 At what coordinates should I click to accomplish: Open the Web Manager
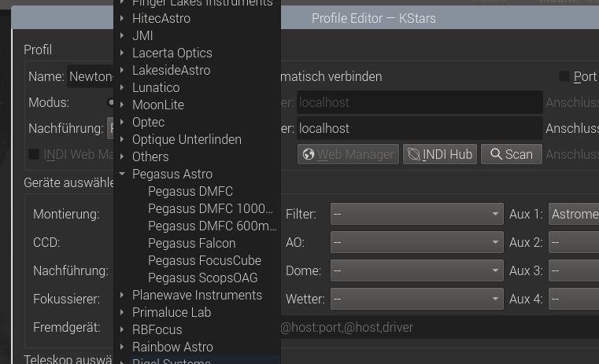coord(348,154)
